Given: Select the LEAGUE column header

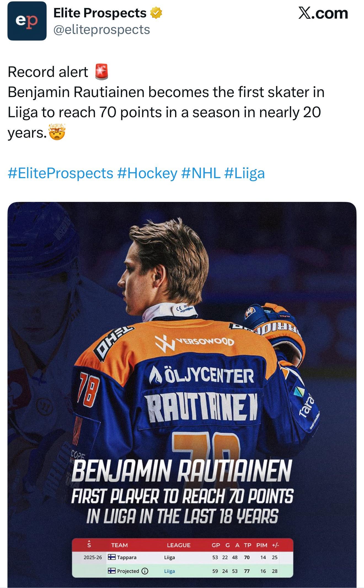Looking at the screenshot, I should tap(179, 545).
